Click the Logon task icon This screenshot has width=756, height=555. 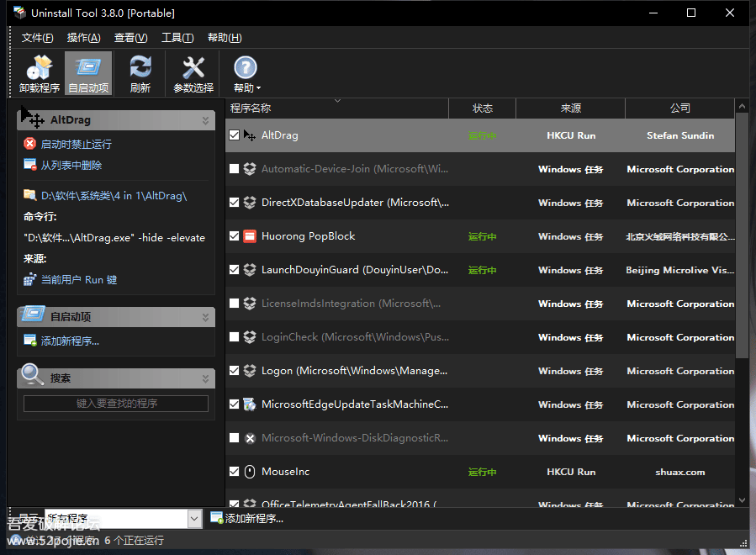coord(250,370)
